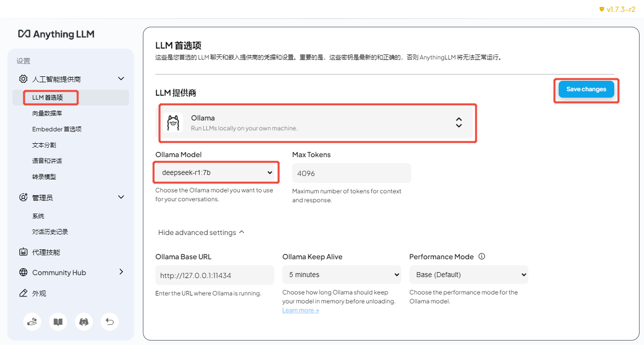Click the Max Tokens field label

[x=312, y=155]
